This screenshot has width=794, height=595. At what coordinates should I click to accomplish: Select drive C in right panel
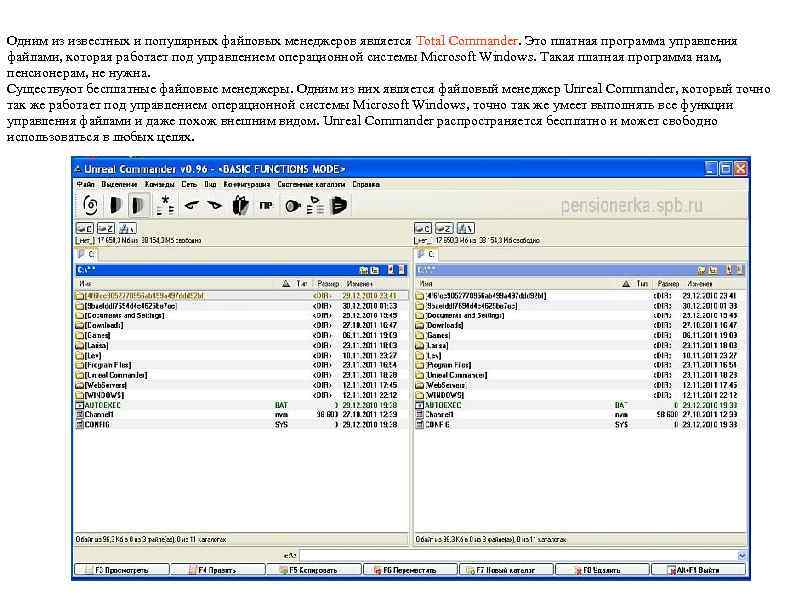(x=423, y=228)
